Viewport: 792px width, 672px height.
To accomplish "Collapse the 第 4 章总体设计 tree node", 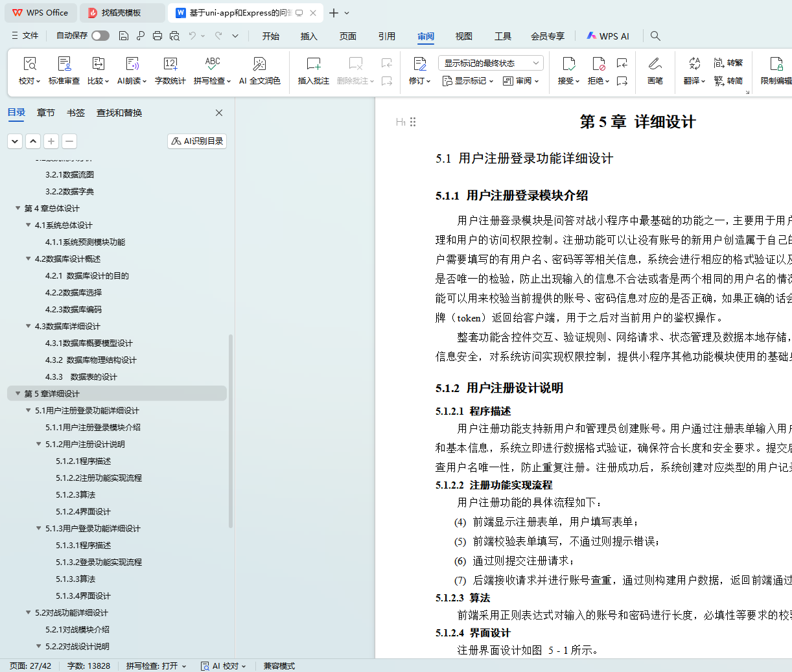I will click(x=17, y=208).
